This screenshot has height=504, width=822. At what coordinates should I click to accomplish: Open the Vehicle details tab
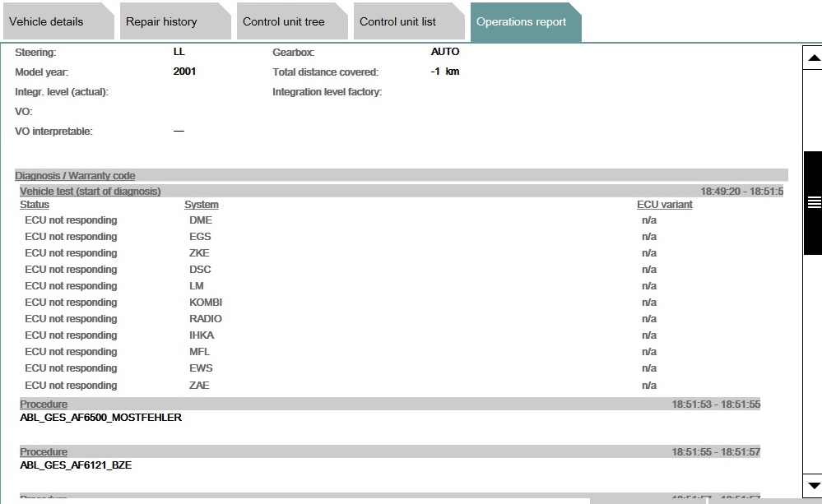tap(47, 22)
